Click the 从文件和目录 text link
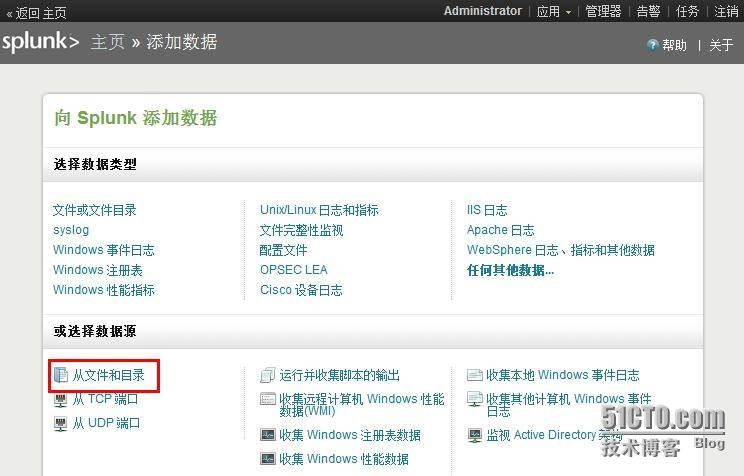The height and width of the screenshot is (476, 744). tap(108, 375)
